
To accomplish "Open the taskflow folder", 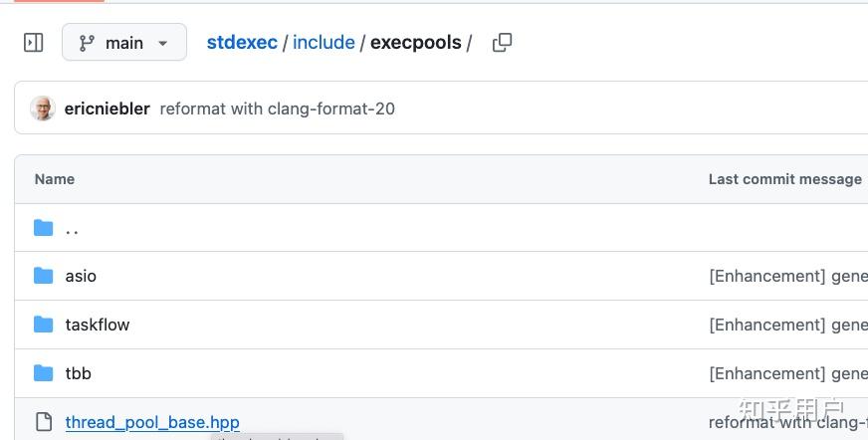I will 98,325.
